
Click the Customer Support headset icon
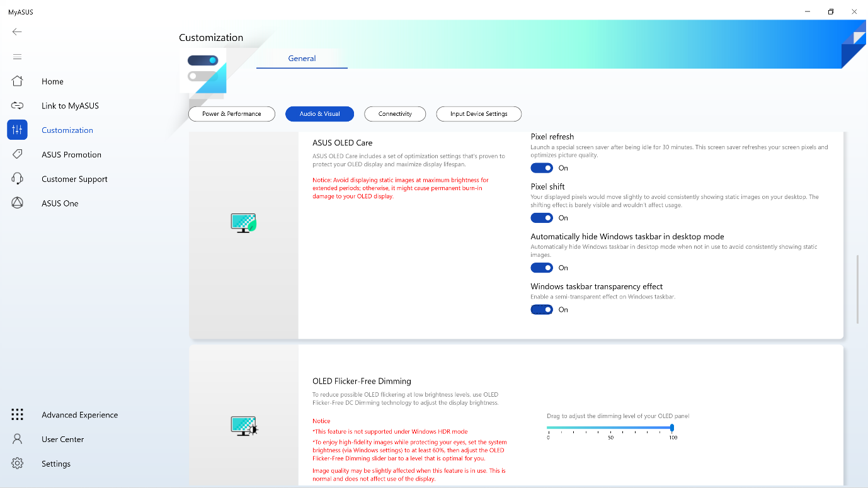17,179
